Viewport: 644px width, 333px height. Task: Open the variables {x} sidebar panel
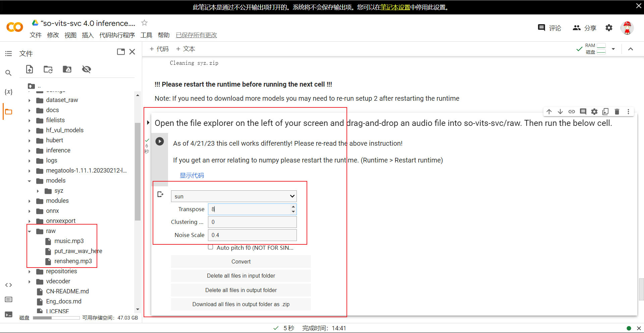[8, 92]
